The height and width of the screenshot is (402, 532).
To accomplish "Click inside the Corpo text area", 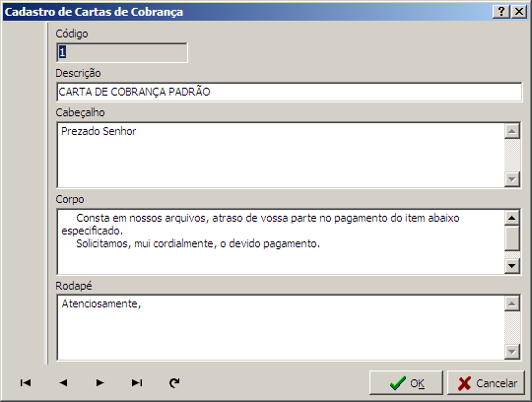I will coord(280,241).
